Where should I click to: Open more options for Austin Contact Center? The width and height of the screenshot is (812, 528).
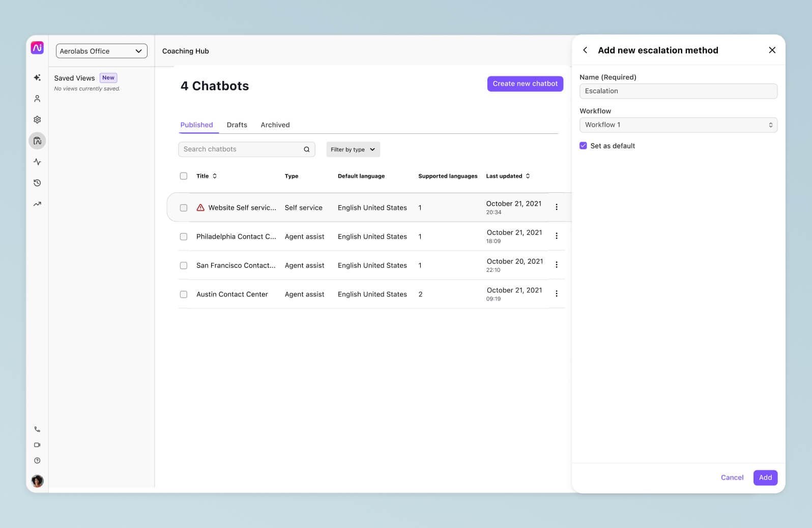pos(556,294)
